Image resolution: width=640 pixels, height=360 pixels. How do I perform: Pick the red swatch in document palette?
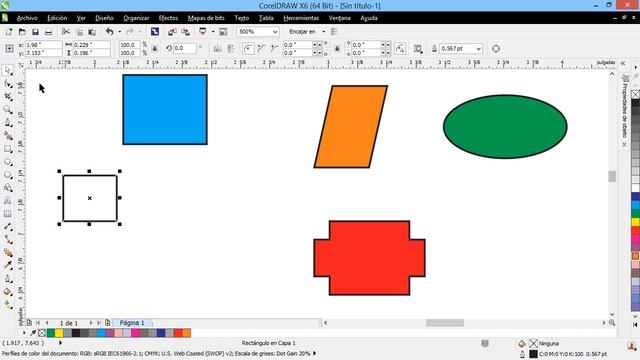click(x=178, y=333)
